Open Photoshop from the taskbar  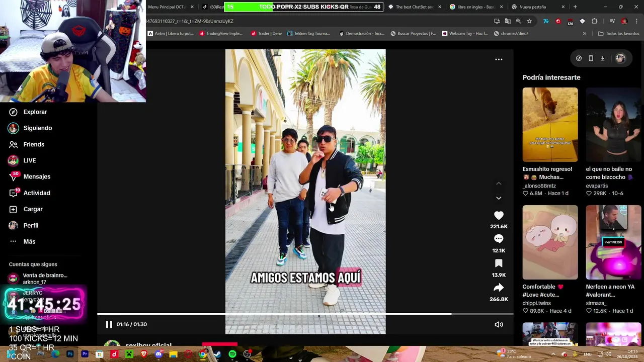pyautogui.click(x=70, y=354)
